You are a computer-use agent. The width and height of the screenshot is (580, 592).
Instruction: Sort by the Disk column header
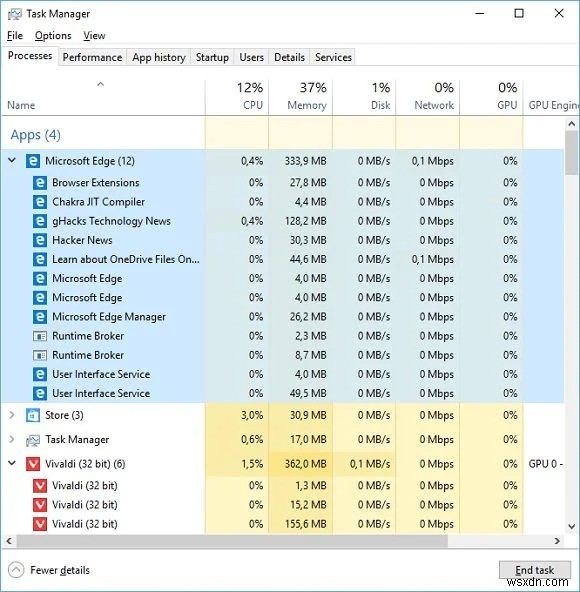click(364, 97)
